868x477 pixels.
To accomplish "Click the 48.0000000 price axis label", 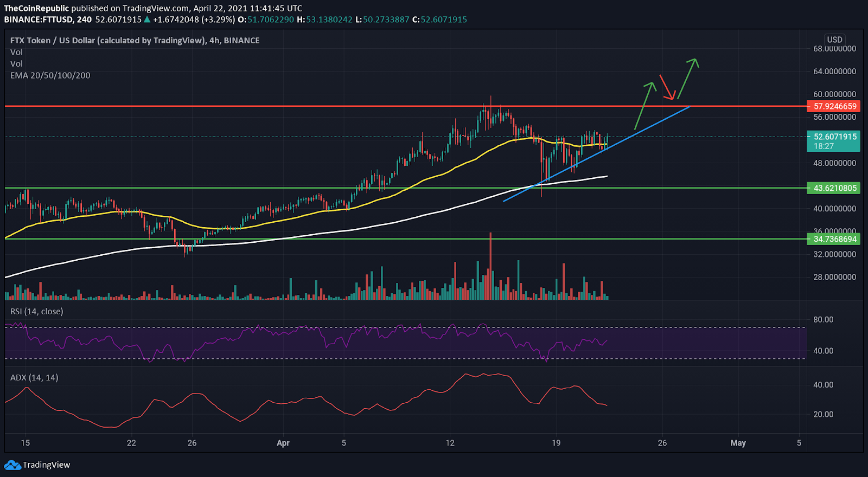I will point(834,163).
